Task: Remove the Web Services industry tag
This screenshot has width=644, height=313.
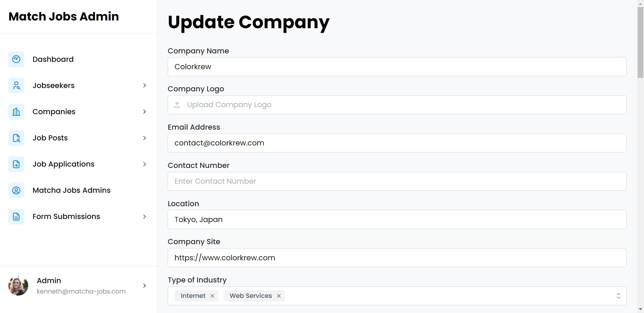Action: (x=279, y=296)
